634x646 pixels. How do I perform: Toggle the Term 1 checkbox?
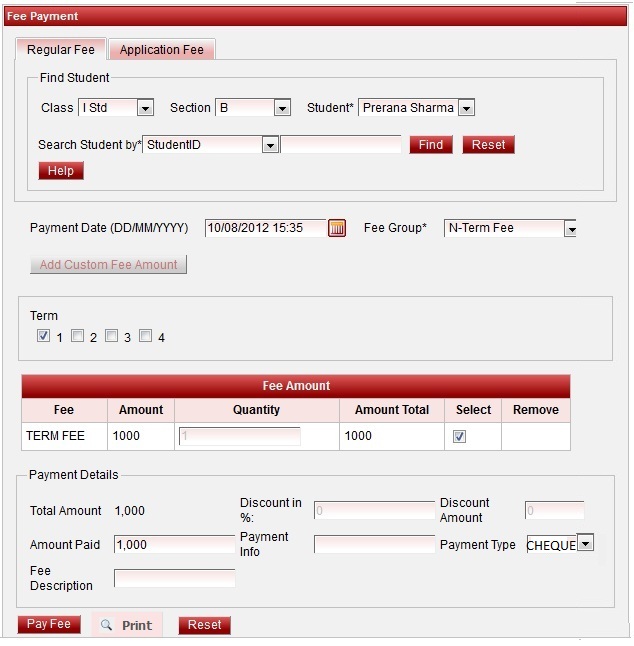click(x=44, y=336)
